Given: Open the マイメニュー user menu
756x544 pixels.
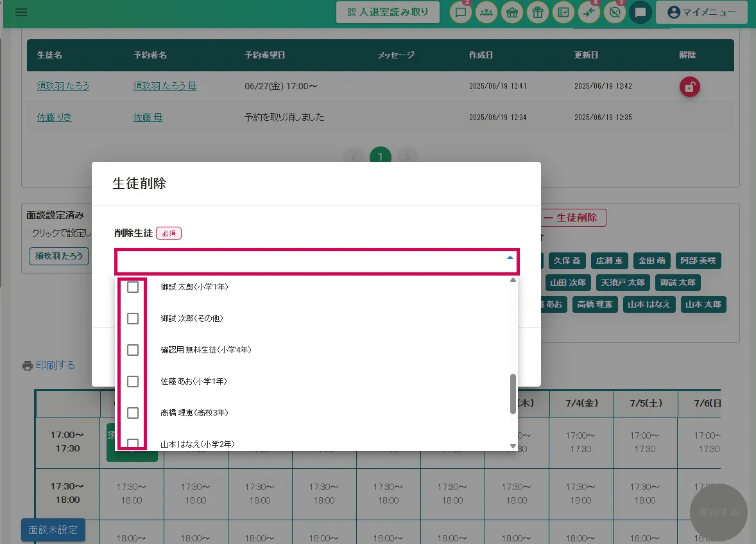Looking at the screenshot, I should 701,12.
